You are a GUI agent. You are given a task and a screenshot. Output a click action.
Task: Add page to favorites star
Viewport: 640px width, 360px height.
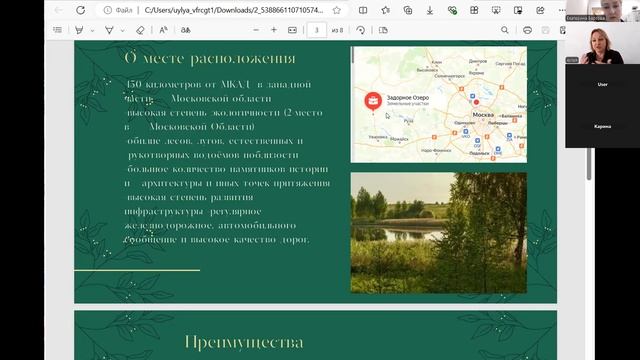[336, 10]
